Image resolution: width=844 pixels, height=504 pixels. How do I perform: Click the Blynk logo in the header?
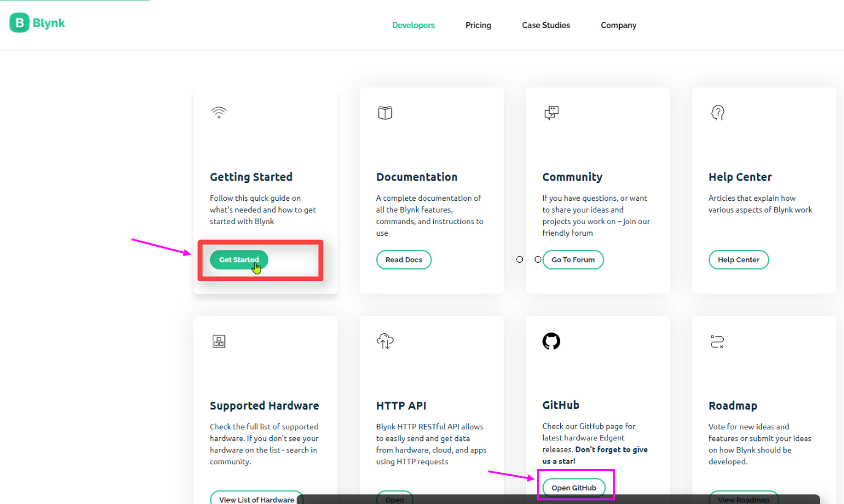pyautogui.click(x=37, y=23)
